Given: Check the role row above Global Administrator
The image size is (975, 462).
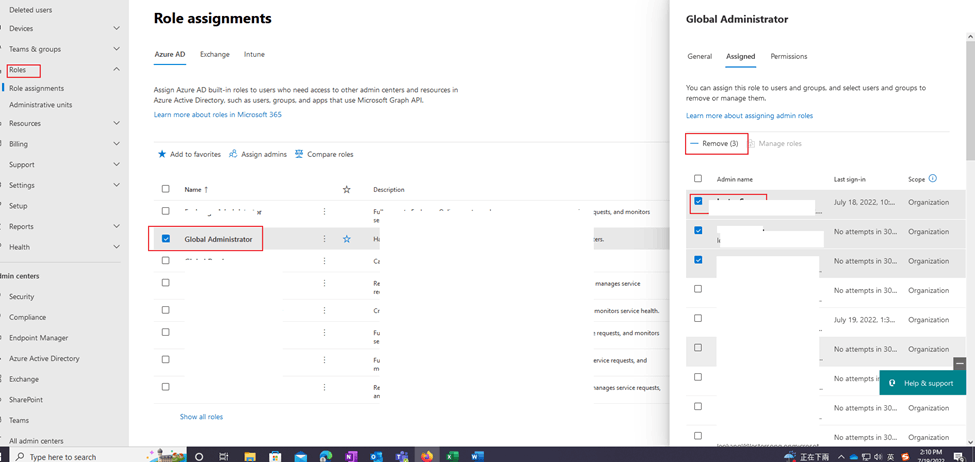Looking at the screenshot, I should (165, 211).
